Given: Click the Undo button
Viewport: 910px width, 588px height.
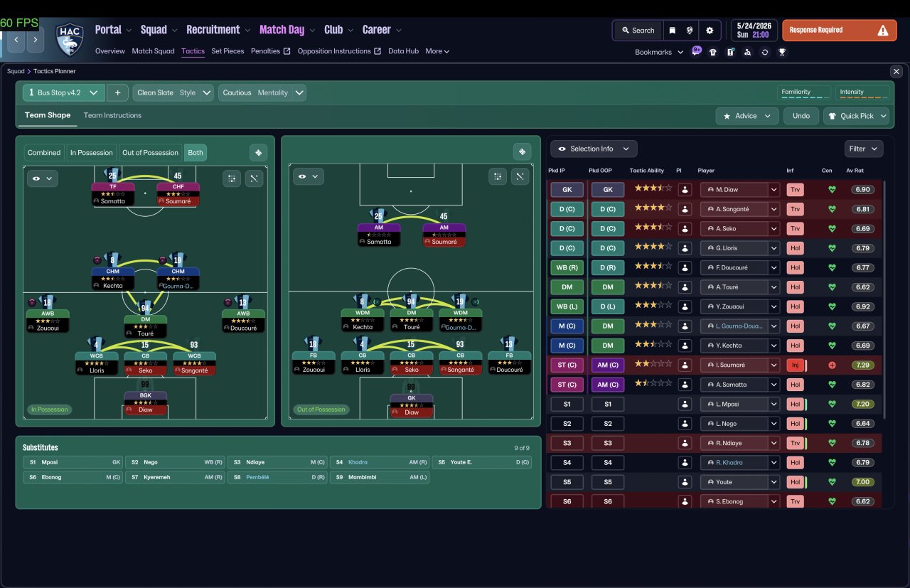Looking at the screenshot, I should [801, 116].
